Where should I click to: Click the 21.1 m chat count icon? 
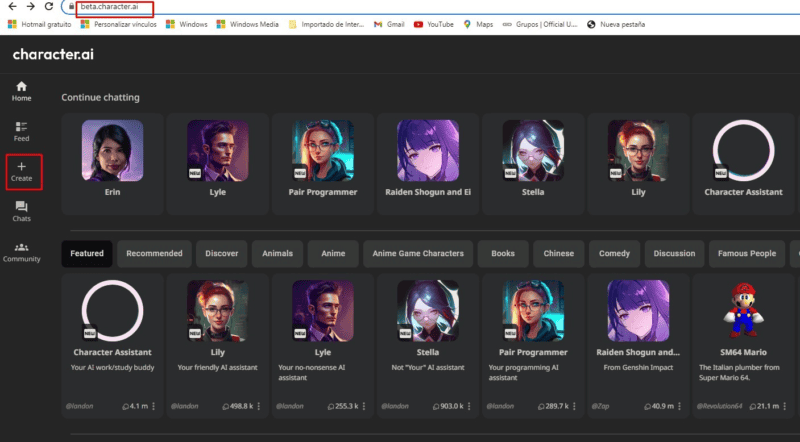click(753, 407)
